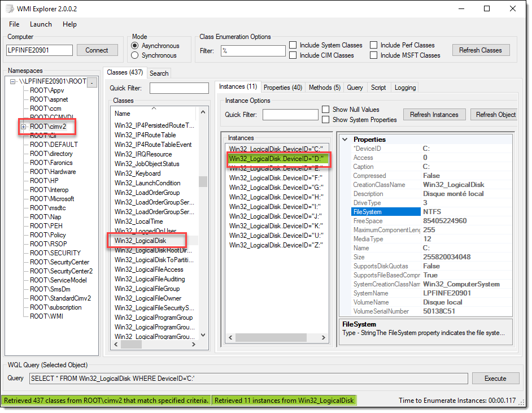Select instance Win32_LogicalDisk.DeviceID="G:"
The width and height of the screenshot is (532, 413).
pyautogui.click(x=276, y=188)
